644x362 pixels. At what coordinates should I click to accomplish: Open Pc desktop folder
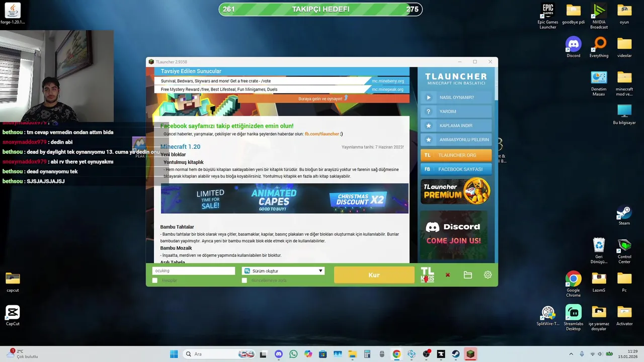(x=624, y=282)
